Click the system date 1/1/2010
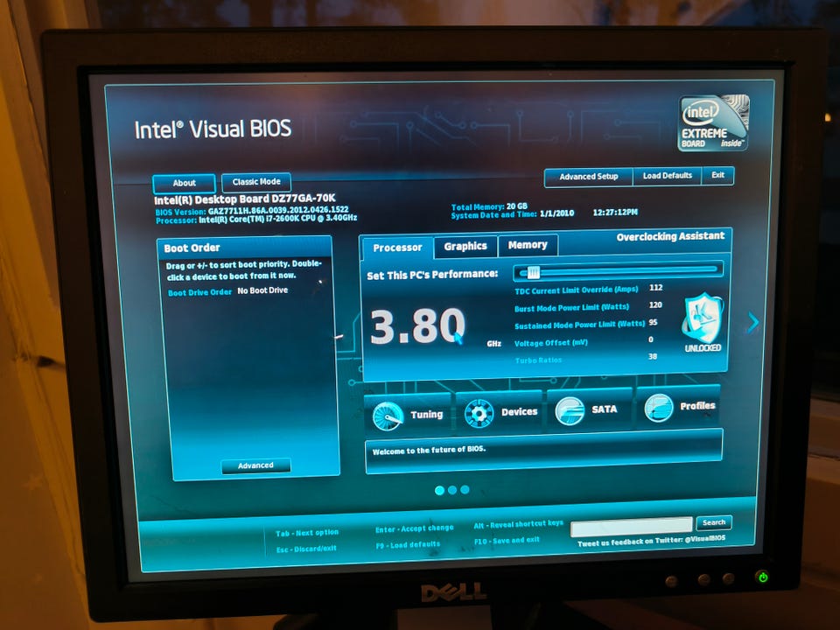 point(556,213)
